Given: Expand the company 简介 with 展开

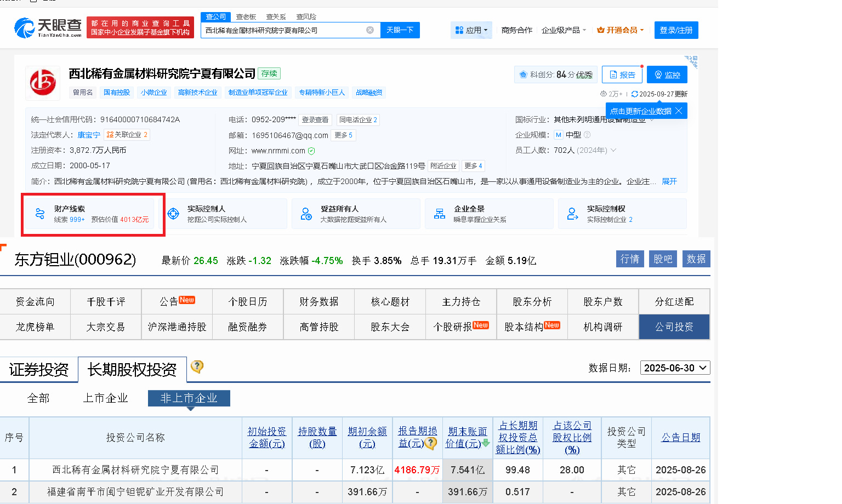Looking at the screenshot, I should click(669, 181).
